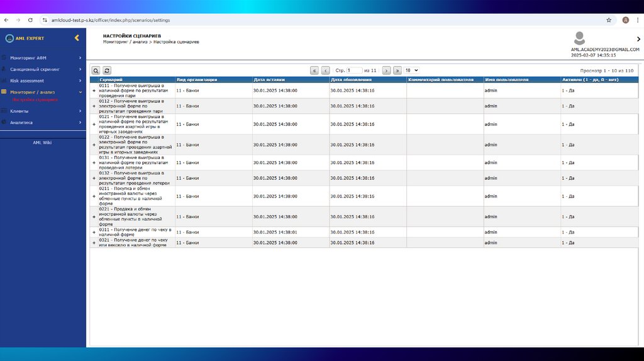The image size is (644, 361).
Task: Click scenario text 0311 - Получение денег по чеку
Action: (x=135, y=233)
